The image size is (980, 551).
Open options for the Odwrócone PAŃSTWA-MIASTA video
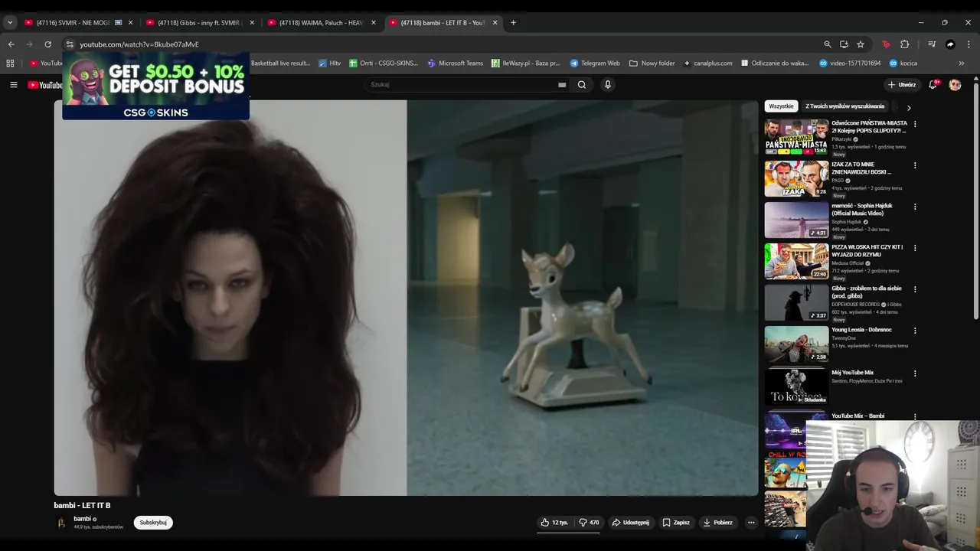tap(915, 124)
